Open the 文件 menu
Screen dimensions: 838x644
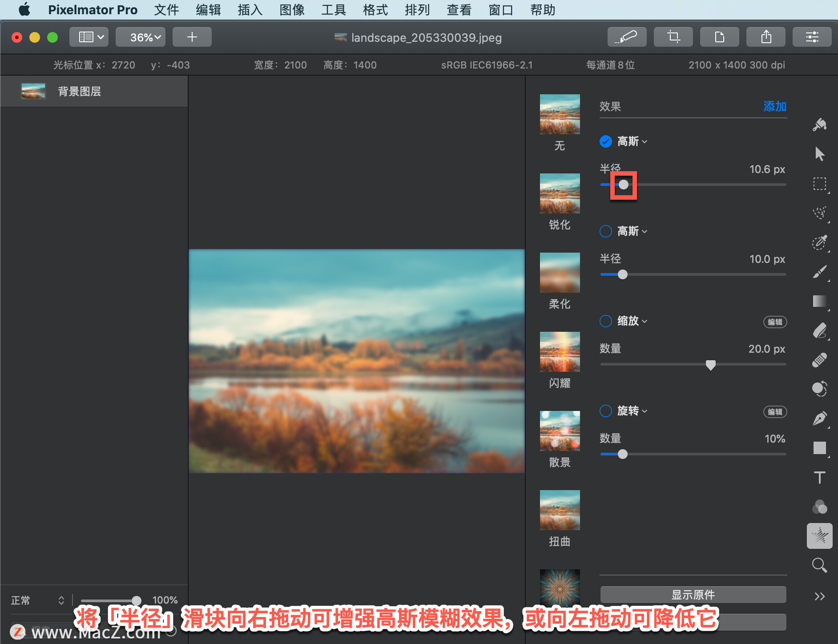click(x=166, y=10)
